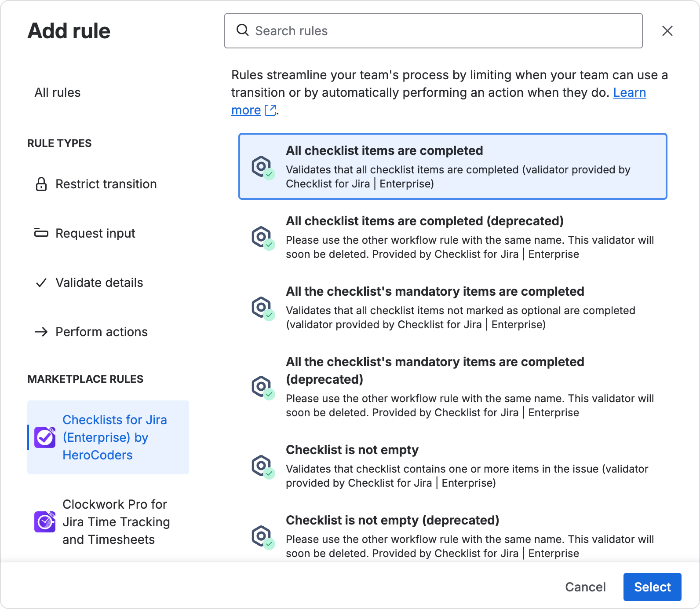Click the Perform actions arrow icon

tap(41, 332)
